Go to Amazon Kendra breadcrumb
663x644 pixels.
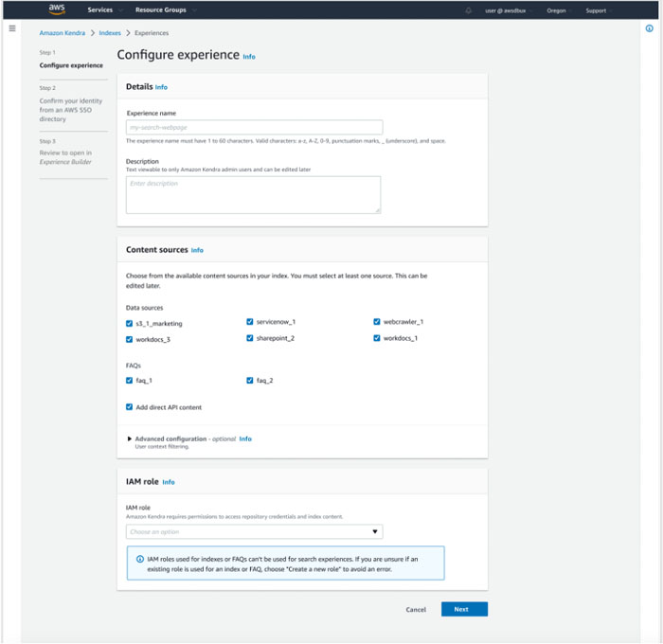tap(63, 33)
